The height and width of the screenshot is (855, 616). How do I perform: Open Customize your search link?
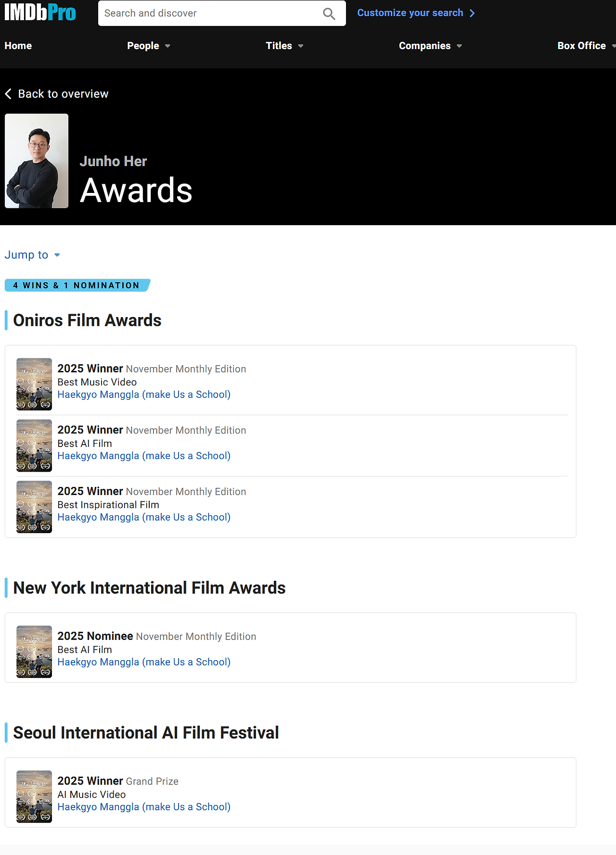coord(416,13)
